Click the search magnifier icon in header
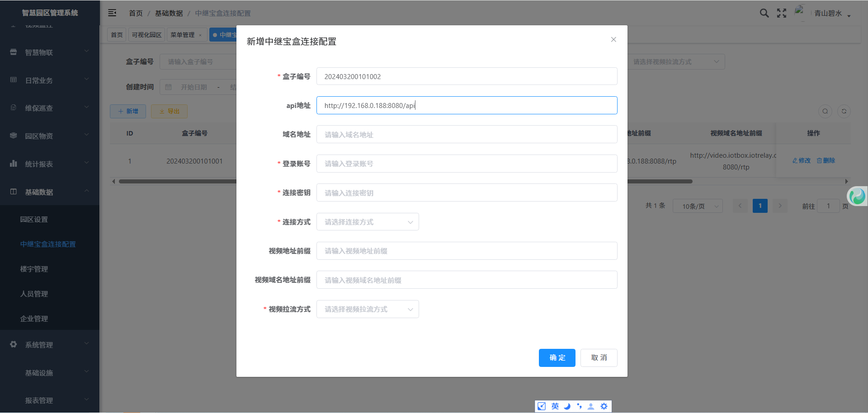Image resolution: width=868 pixels, height=413 pixels. 764,13
